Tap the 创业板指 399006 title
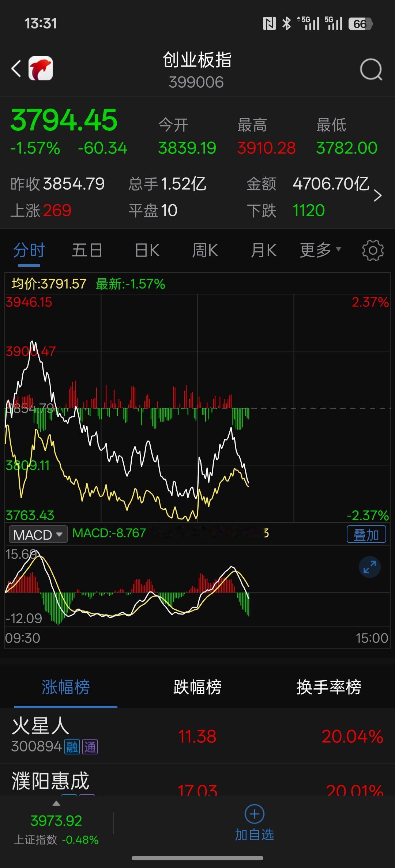Screen dimensions: 395x868 tap(197, 70)
